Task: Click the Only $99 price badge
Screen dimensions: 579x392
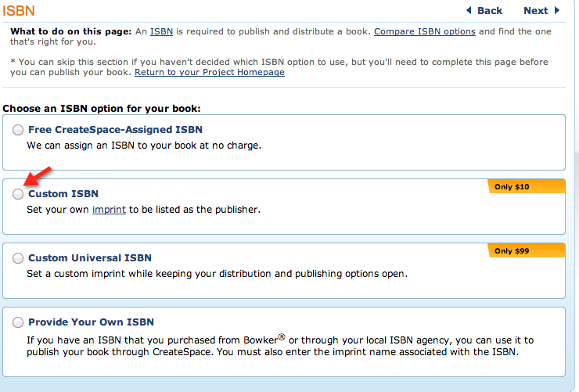Action: point(527,250)
